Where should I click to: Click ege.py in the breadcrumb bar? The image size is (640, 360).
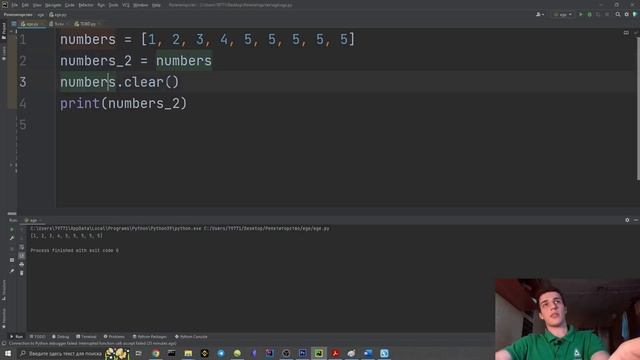pyautogui.click(x=58, y=15)
